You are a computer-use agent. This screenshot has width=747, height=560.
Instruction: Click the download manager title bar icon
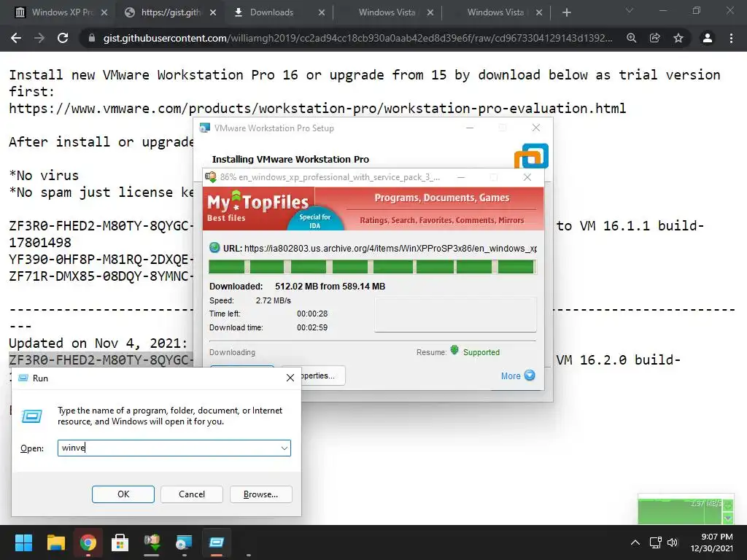pos(211,177)
